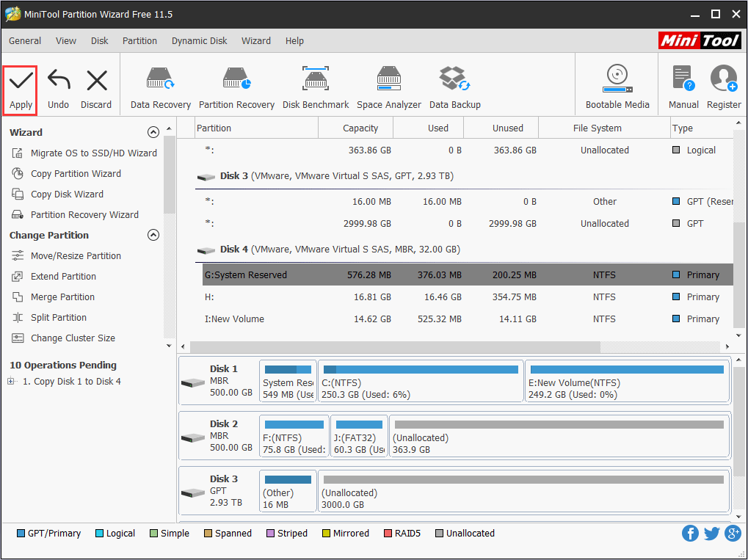Image resolution: width=748 pixels, height=560 pixels.
Task: Sort by Partition column header
Action: pos(257,128)
